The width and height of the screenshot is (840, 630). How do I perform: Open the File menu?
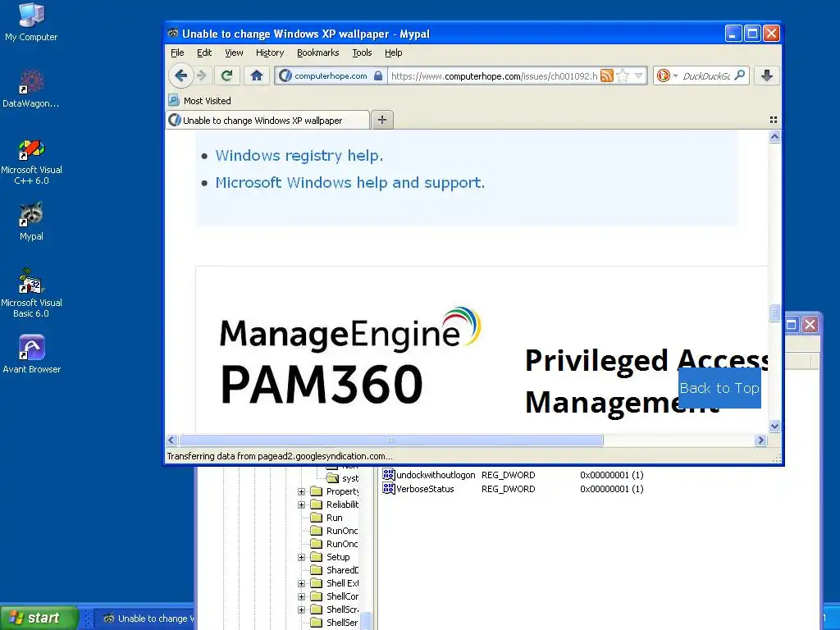pos(177,52)
